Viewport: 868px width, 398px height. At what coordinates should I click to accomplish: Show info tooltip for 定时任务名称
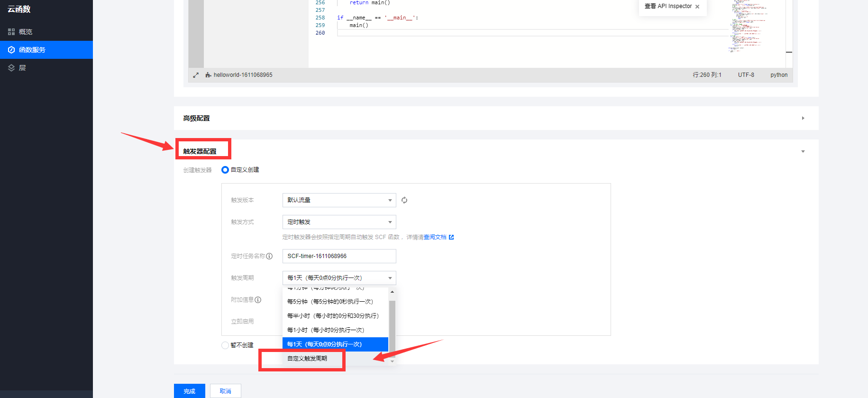point(269,256)
